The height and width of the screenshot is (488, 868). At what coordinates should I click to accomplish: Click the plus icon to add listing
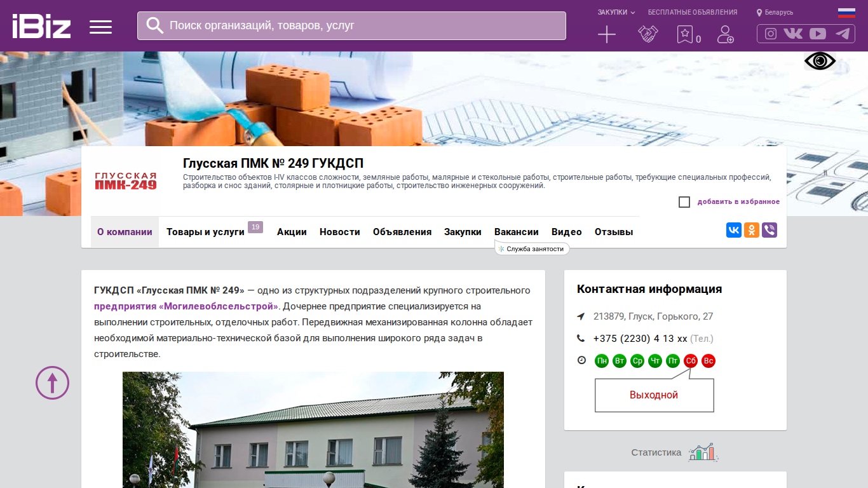(607, 34)
